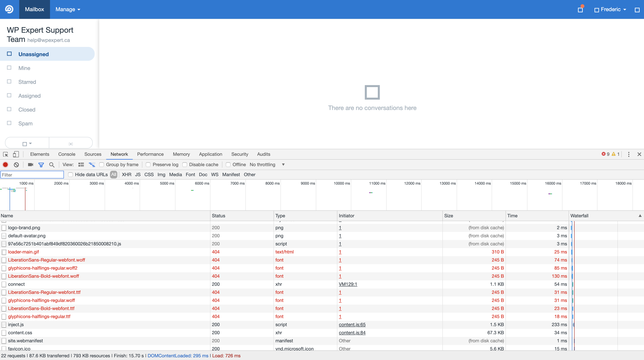The width and height of the screenshot is (644, 360).
Task: Open the content.js:84 initiator link
Action: coord(352,333)
